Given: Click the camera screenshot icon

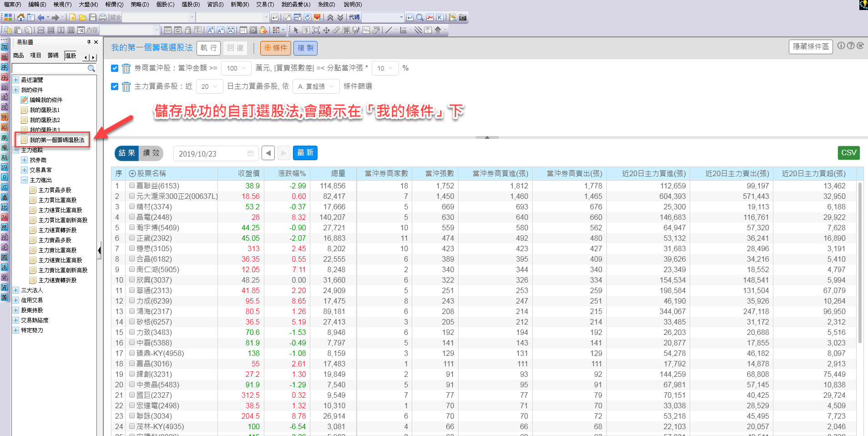Looking at the screenshot, I should [463, 17].
